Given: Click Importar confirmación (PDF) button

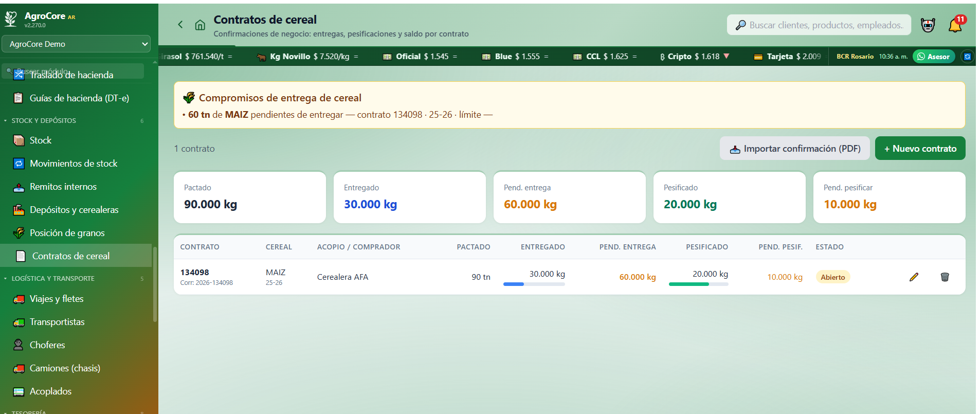Looking at the screenshot, I should 794,149.
